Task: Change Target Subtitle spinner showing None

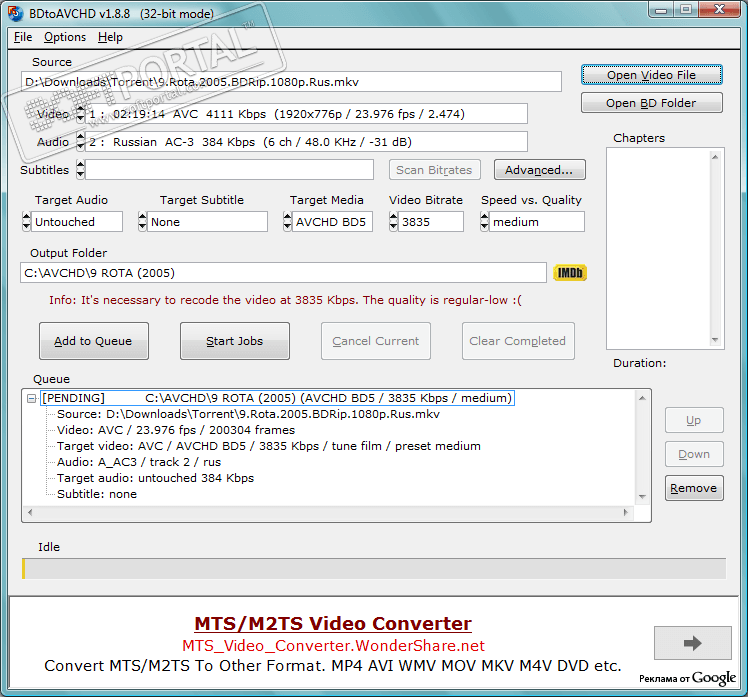Action: (142, 222)
